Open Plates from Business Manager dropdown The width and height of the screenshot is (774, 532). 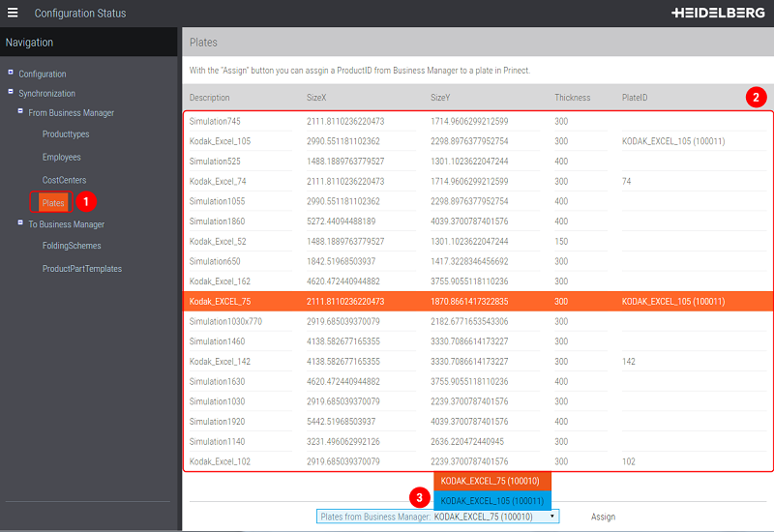(x=437, y=517)
